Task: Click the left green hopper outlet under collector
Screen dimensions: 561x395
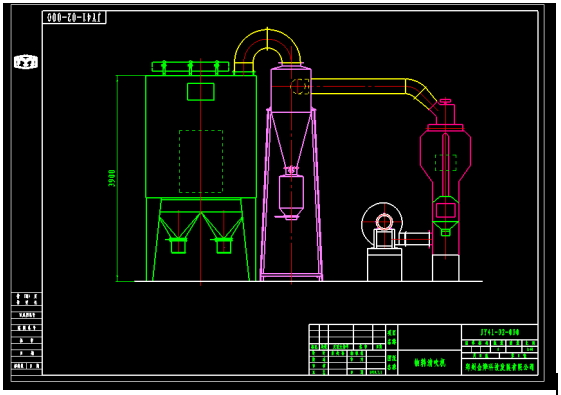Action: [x=178, y=245]
